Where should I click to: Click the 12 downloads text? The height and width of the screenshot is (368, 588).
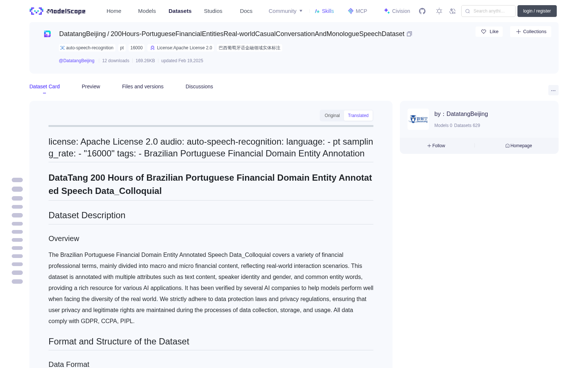point(116,61)
